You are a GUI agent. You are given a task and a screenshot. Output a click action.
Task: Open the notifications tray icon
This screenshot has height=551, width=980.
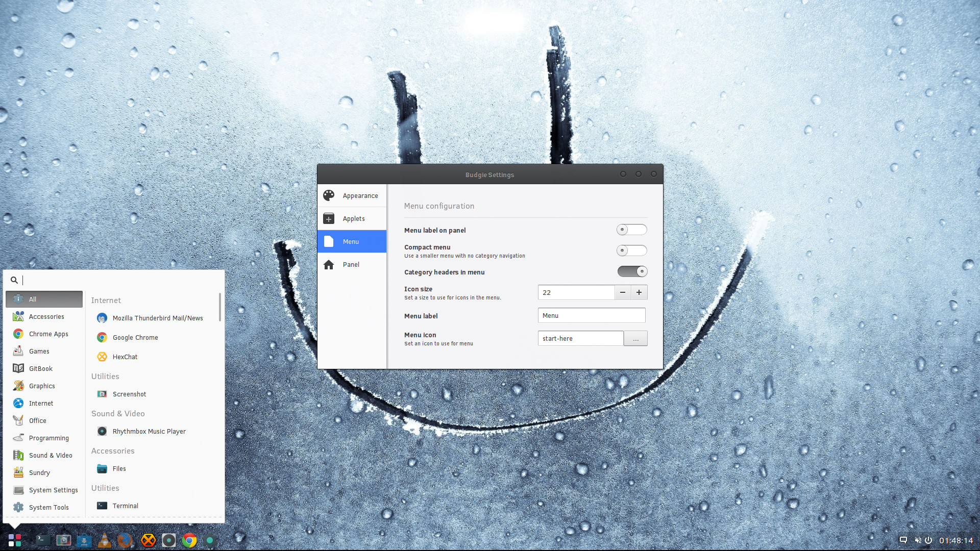pyautogui.click(x=903, y=540)
